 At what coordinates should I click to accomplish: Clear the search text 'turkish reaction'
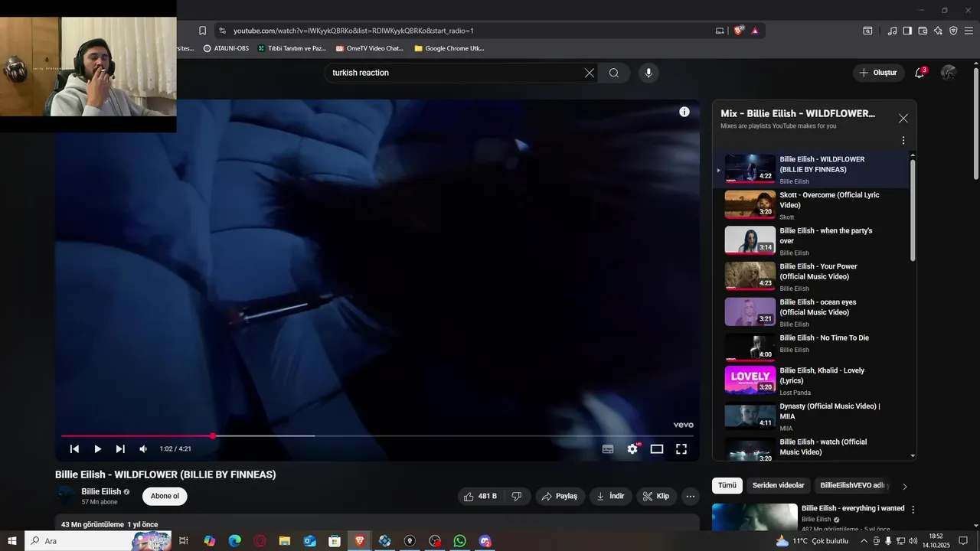pos(590,73)
